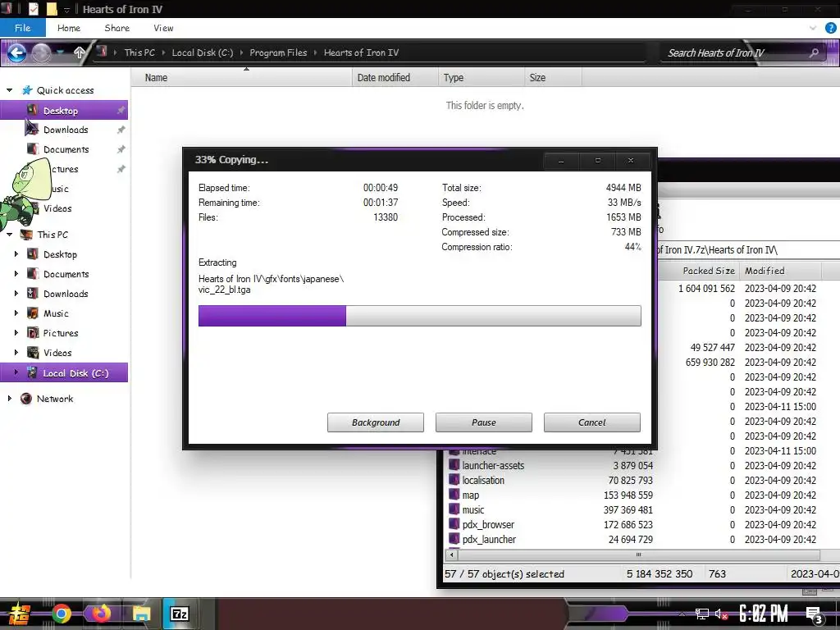The width and height of the screenshot is (840, 630).
Task: Open the notification center icon
Action: click(x=815, y=614)
